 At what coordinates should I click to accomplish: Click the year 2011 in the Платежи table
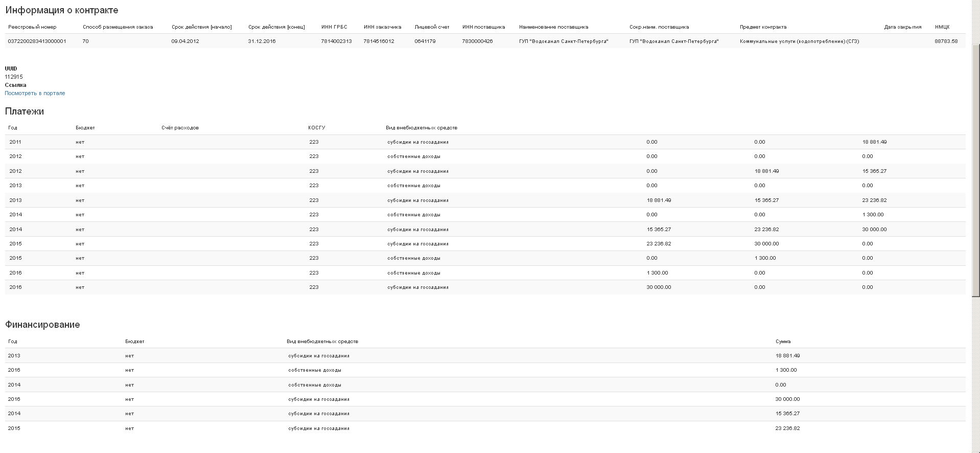click(x=15, y=142)
